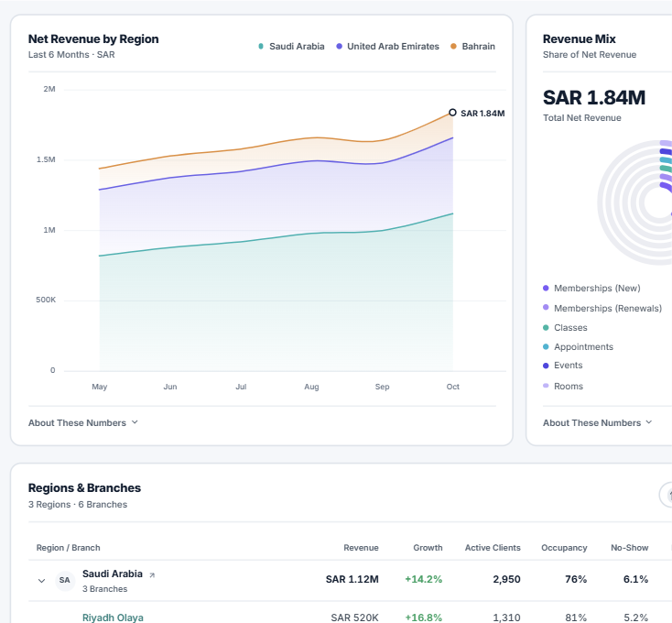Click the SAR 1.84M chart data label

click(x=482, y=114)
